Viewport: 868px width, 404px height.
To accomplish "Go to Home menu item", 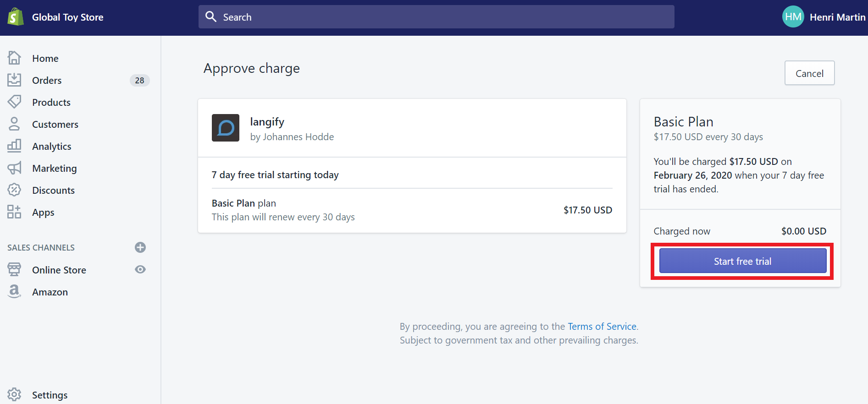I will (45, 58).
